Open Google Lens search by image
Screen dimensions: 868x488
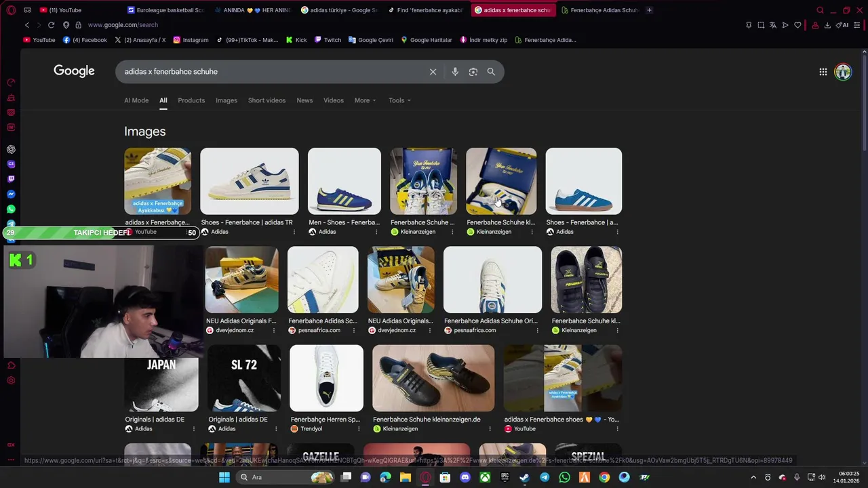point(473,72)
